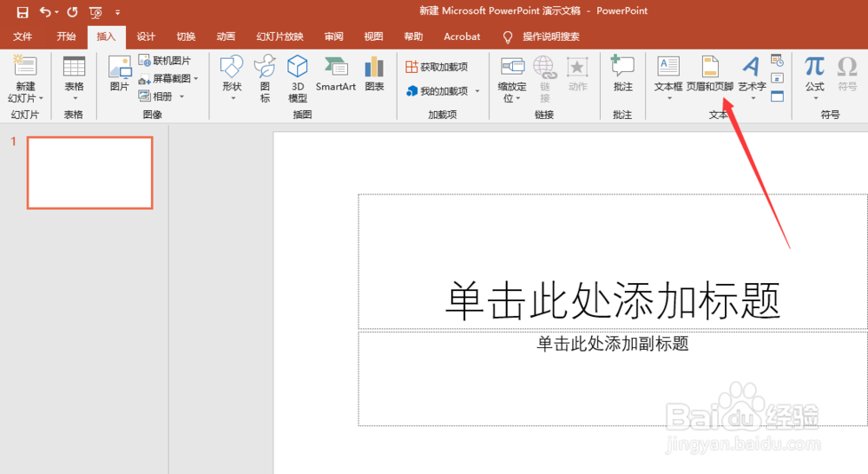
Task: Insert date and time icon
Action: pyautogui.click(x=777, y=61)
